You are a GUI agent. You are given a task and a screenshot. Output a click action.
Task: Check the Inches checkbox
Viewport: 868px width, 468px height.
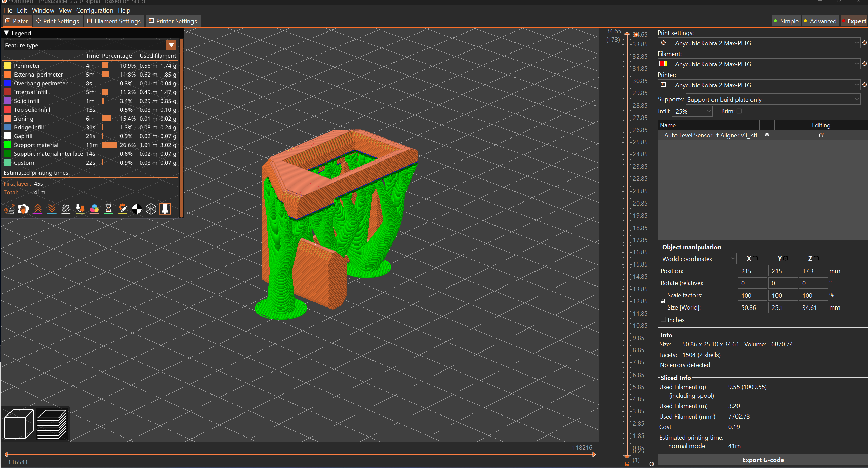tap(663, 320)
